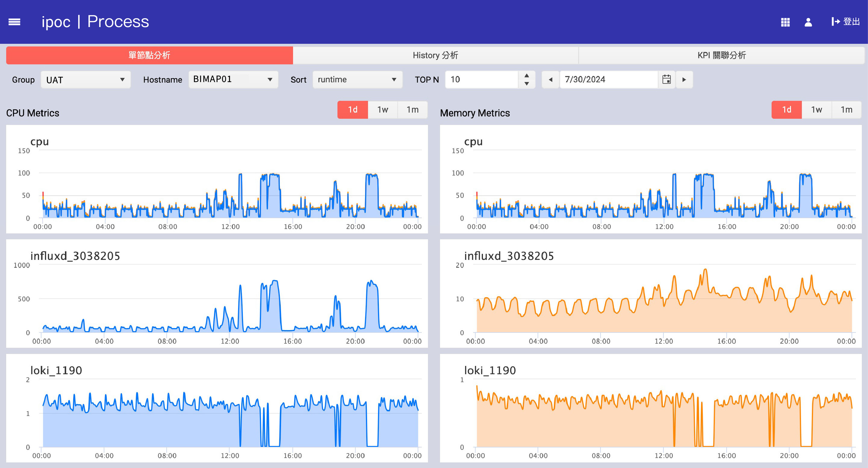Click the ipoc | Process title
Image resolution: width=868 pixels, height=468 pixels.
pyautogui.click(x=95, y=22)
